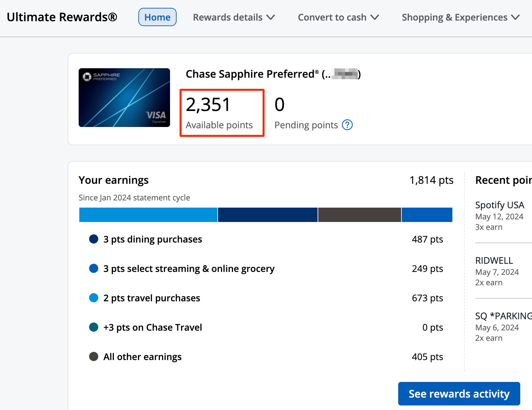Open the Pending points help icon
This screenshot has height=410, width=532.
click(x=348, y=125)
